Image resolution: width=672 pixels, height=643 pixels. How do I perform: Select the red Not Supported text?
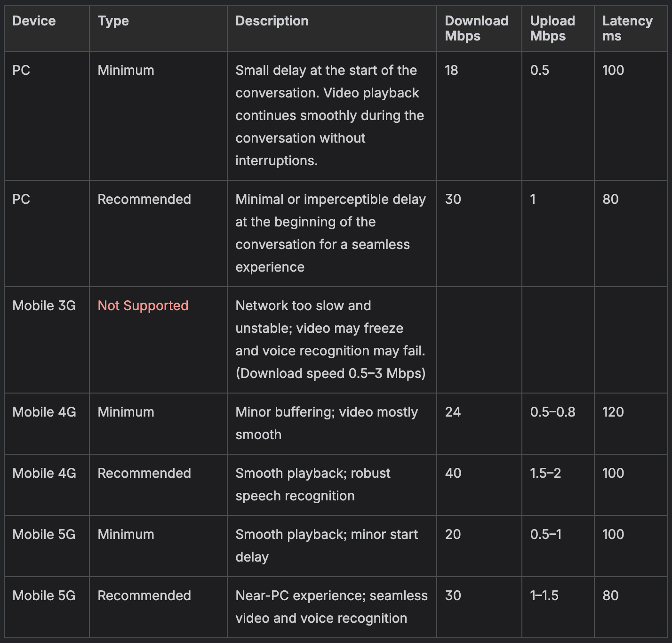143,306
